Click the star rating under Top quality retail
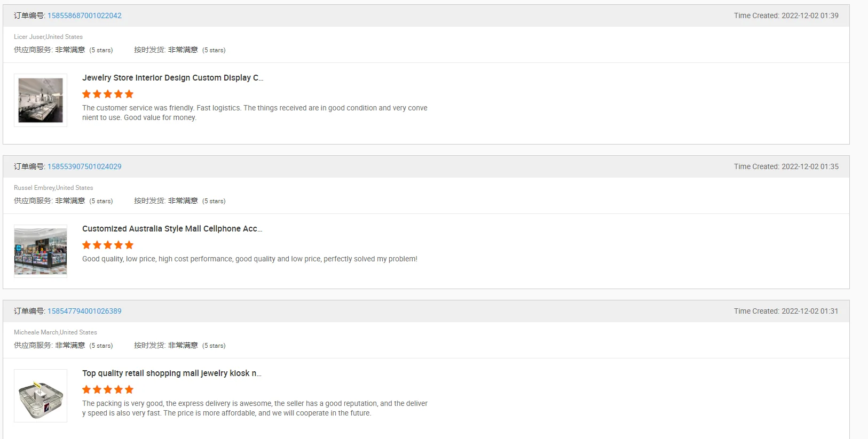The width and height of the screenshot is (868, 439). [x=108, y=390]
